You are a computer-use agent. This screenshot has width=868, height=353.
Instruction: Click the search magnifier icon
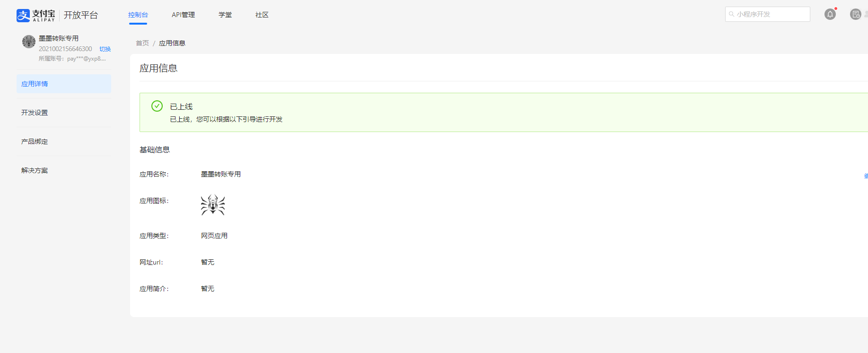point(731,14)
